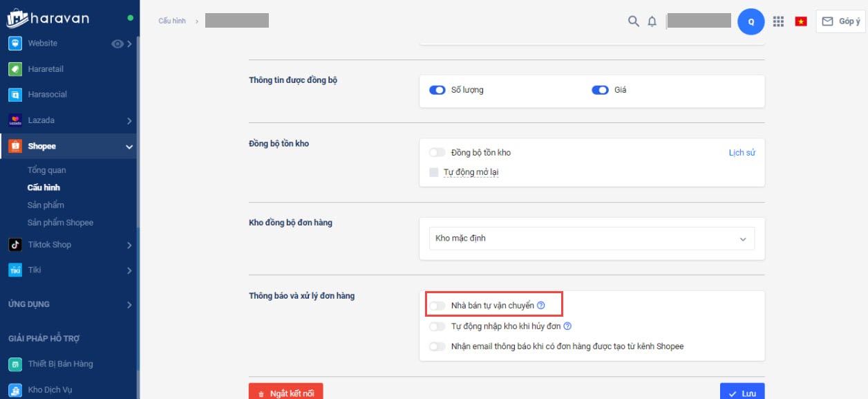868x399 pixels.
Task: Open the Kho mặc định dropdown
Action: click(592, 239)
